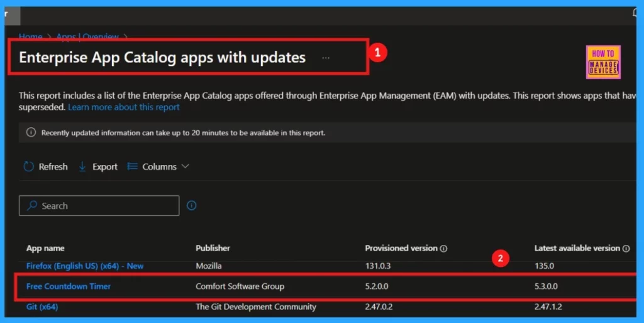
Task: Go to Home breadcrumb
Action: click(x=30, y=37)
